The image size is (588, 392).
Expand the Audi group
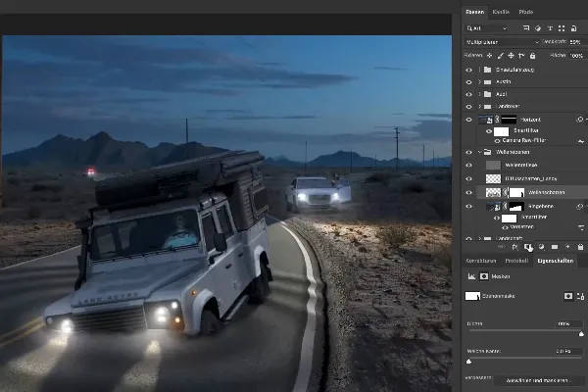coord(479,94)
